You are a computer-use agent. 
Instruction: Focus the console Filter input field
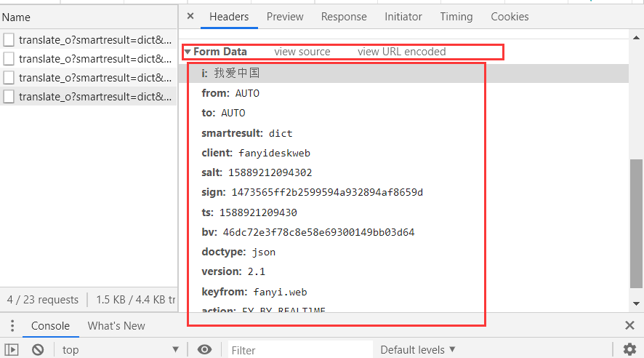tap(298, 350)
